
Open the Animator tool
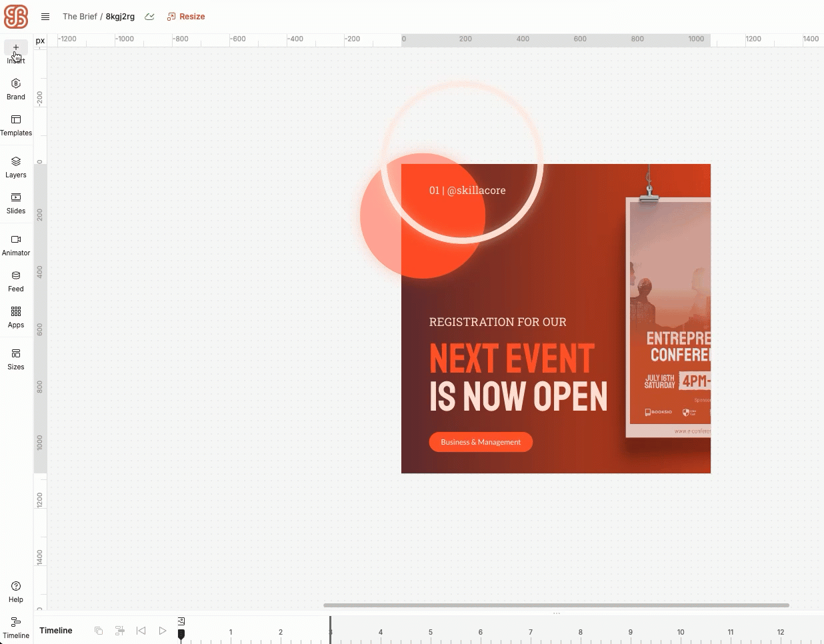click(16, 245)
